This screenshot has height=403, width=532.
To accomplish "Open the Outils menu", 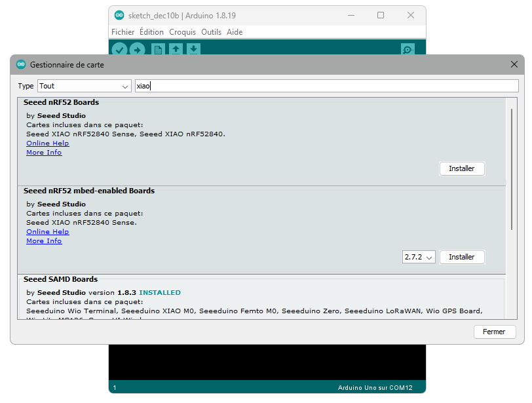I will (211, 31).
